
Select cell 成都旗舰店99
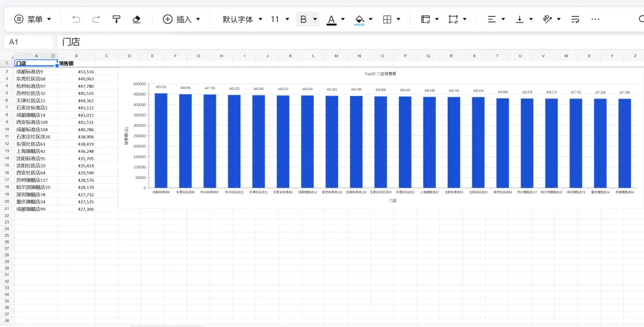click(36, 209)
